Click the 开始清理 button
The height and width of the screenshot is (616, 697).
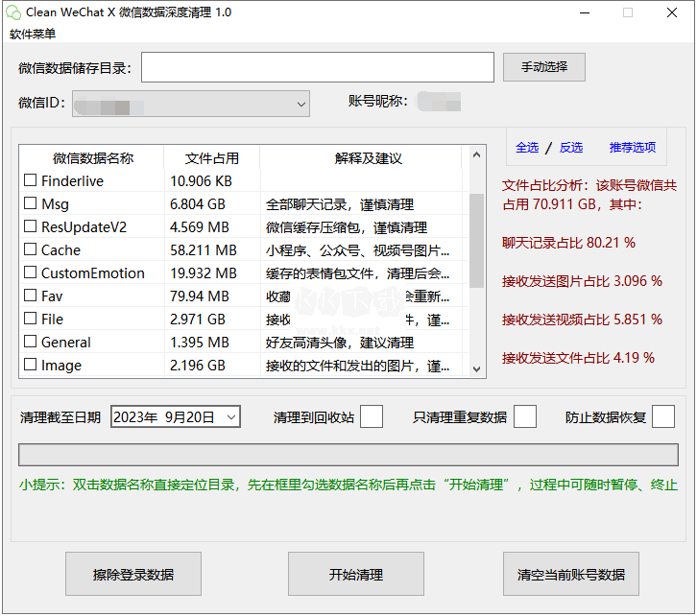coord(355,575)
